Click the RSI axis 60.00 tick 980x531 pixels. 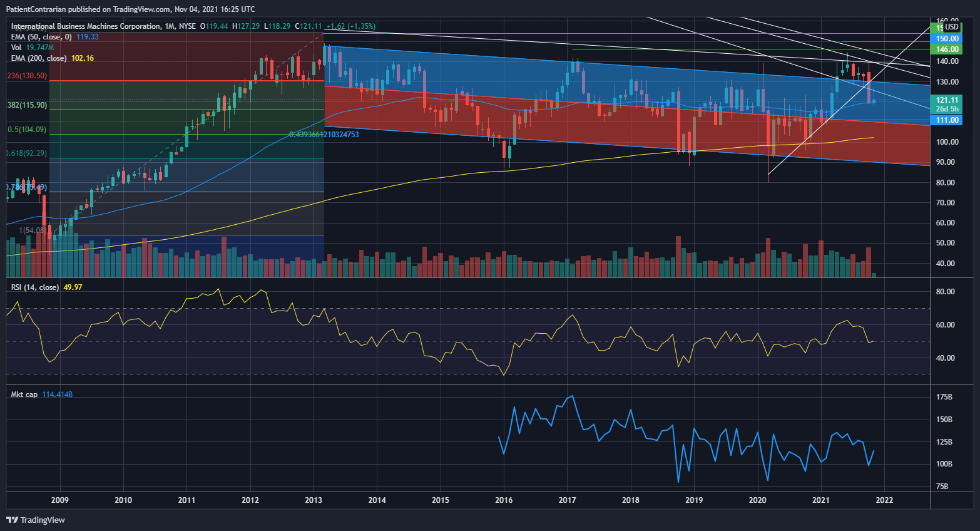[946, 325]
